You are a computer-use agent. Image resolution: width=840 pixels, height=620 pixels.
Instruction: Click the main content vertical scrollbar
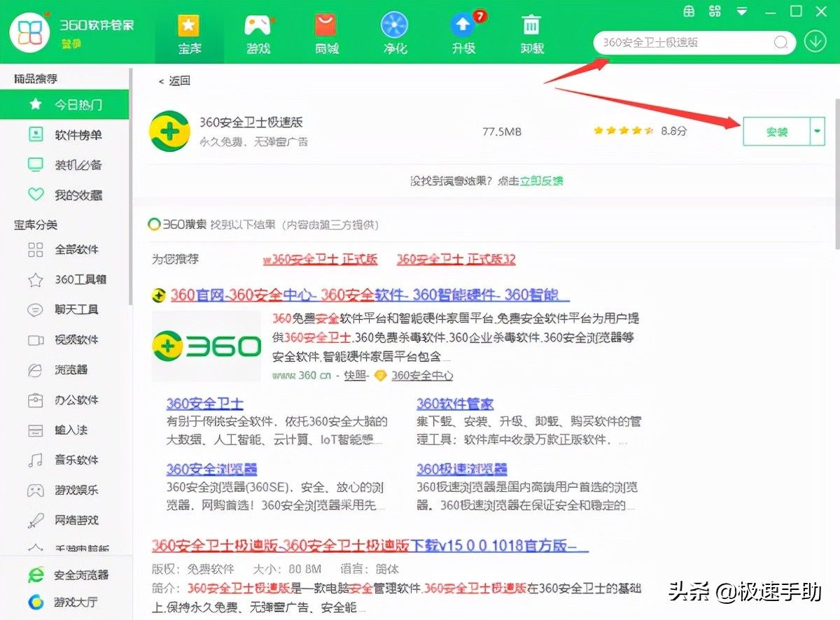pos(836,173)
